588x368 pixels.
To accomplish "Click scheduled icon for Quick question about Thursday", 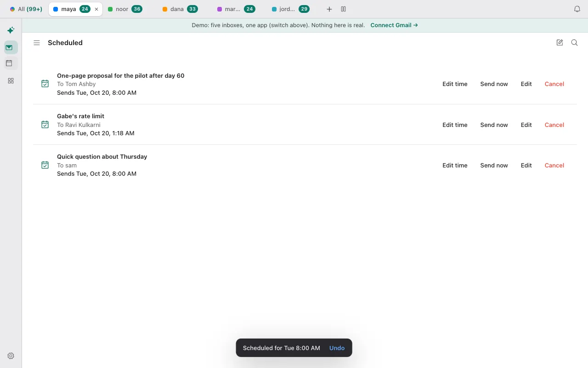I will 45,165.
